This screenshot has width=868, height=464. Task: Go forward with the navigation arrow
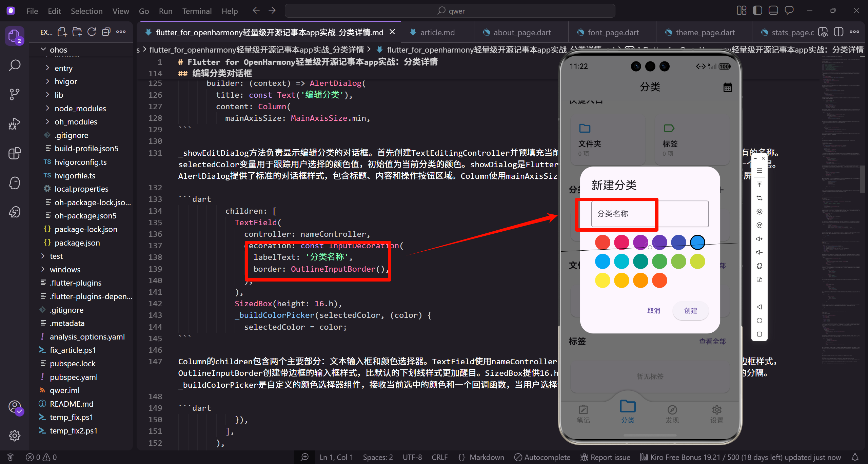pyautogui.click(x=272, y=11)
